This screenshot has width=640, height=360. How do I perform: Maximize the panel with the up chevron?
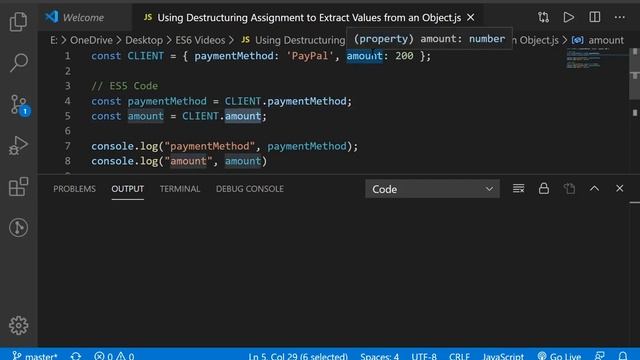pyautogui.click(x=594, y=189)
